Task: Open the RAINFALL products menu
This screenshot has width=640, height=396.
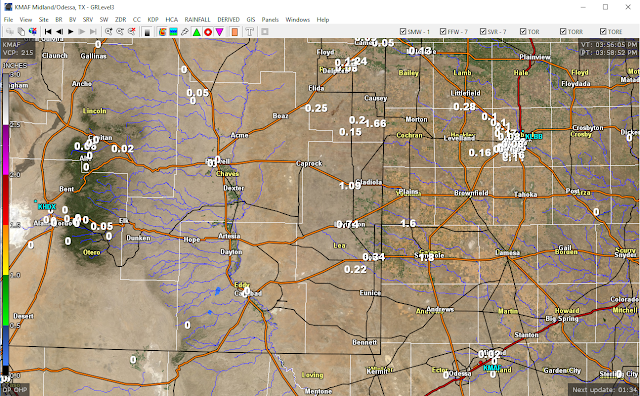Action: pos(197,20)
